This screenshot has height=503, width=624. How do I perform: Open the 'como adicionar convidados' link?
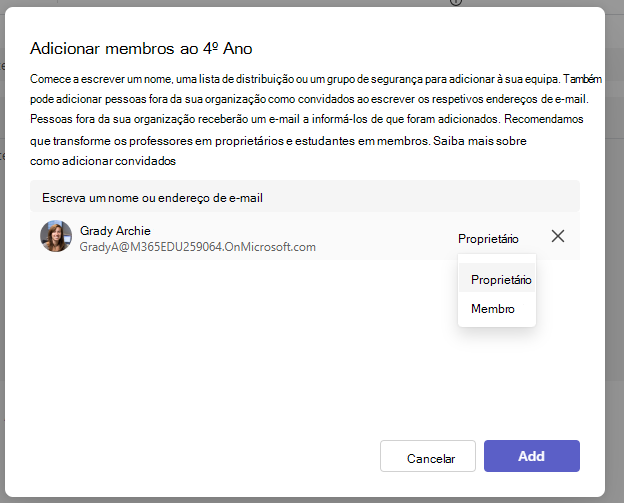(103, 161)
